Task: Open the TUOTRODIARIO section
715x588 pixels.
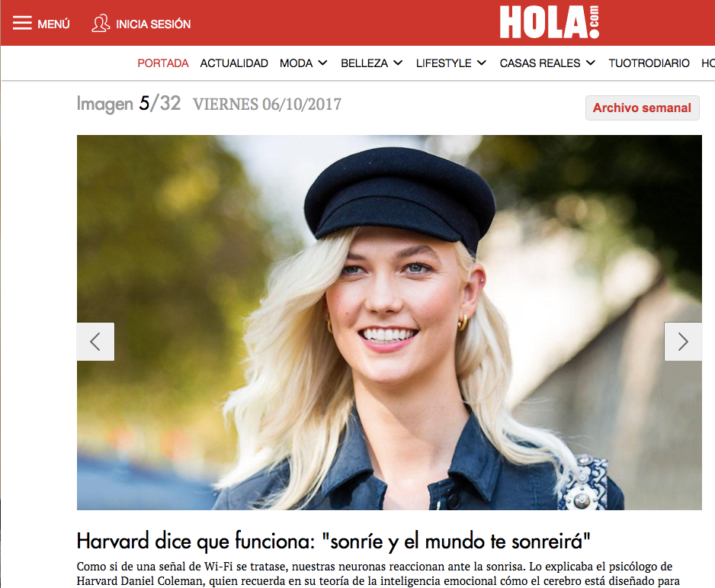Action: [649, 63]
